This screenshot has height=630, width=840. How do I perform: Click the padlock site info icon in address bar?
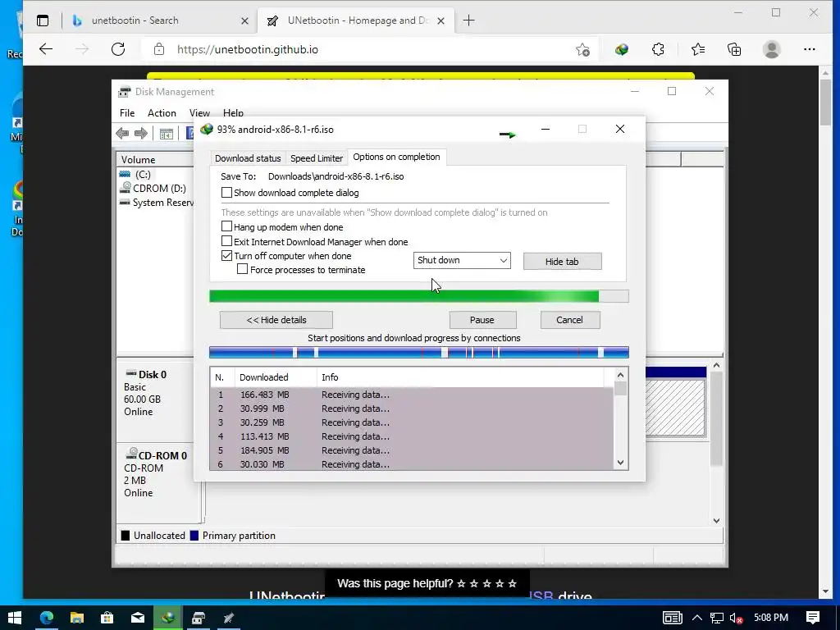159,49
